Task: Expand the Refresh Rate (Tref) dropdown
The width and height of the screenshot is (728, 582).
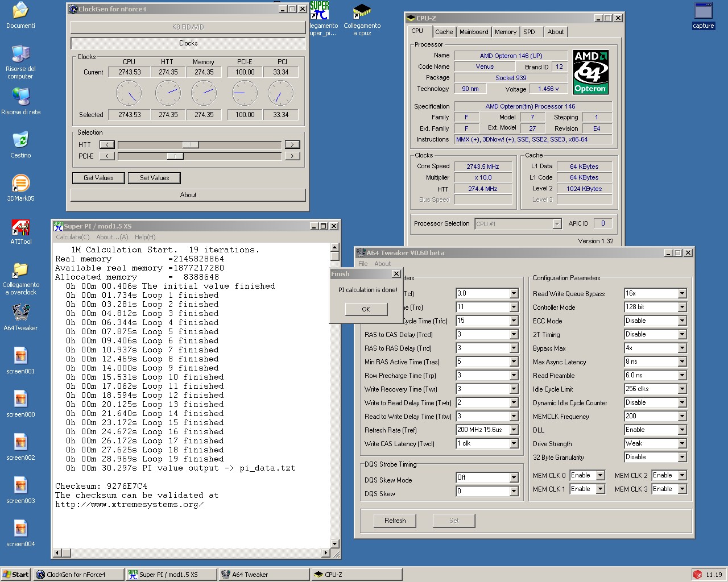Action: point(514,430)
